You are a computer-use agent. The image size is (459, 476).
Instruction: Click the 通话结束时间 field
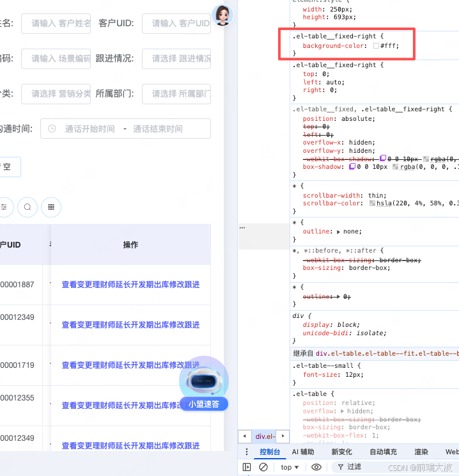pos(158,129)
